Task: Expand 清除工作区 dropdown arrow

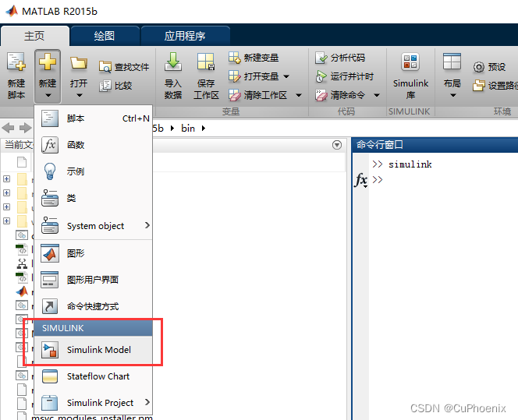Action: click(x=299, y=95)
